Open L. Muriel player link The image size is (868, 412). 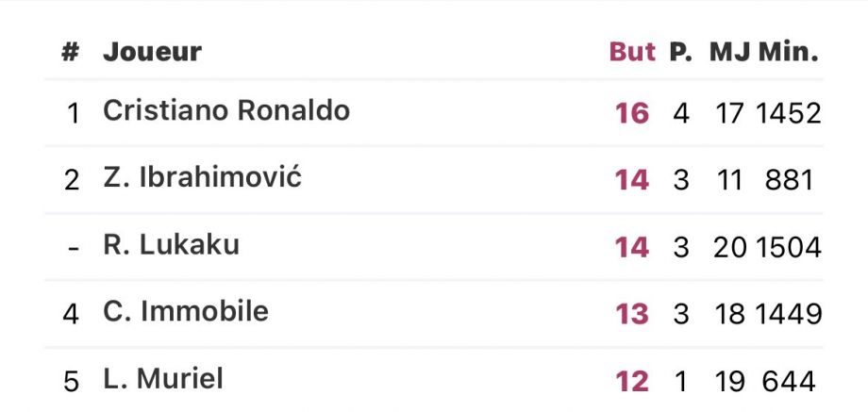tap(163, 379)
